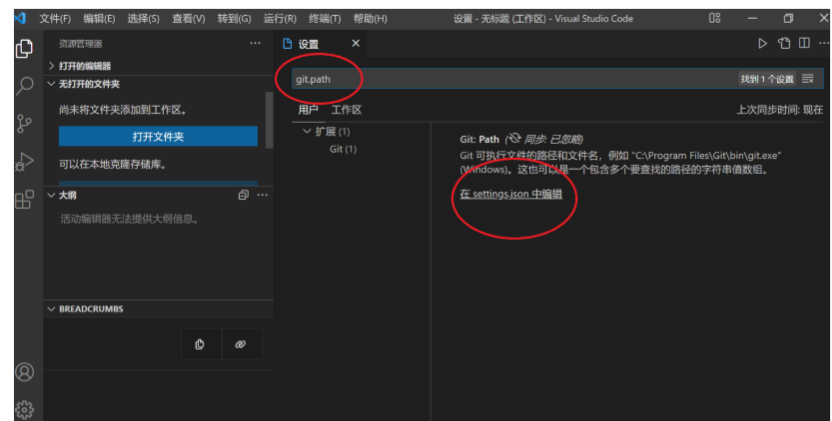This screenshot has width=832, height=421.
Task: Open Explorer panel more actions ellipsis
Action: (255, 44)
